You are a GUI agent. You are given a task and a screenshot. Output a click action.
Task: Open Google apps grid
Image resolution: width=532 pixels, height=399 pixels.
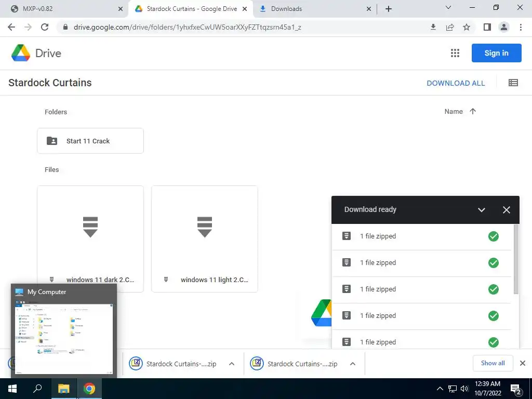[455, 53]
